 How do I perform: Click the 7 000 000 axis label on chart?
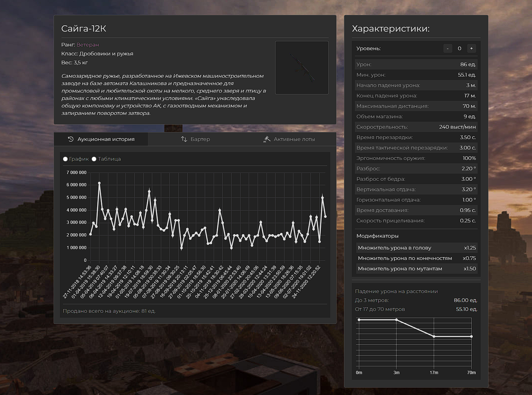[76, 173]
